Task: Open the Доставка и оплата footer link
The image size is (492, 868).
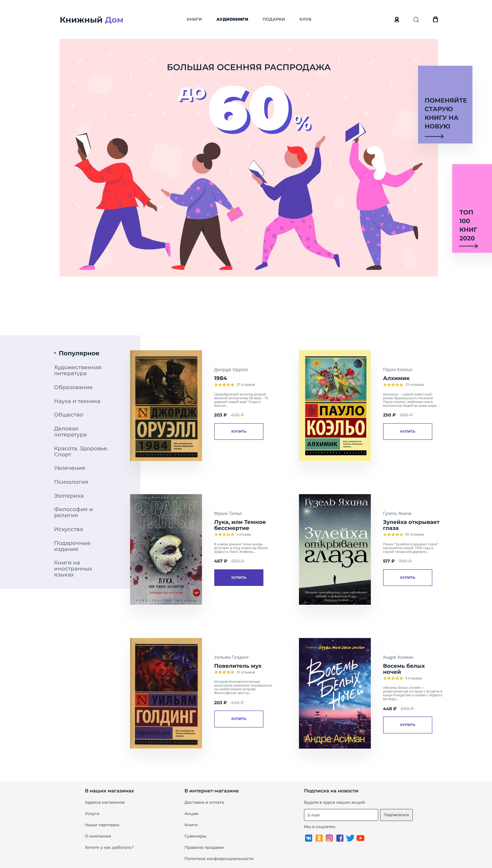Action: point(204,802)
